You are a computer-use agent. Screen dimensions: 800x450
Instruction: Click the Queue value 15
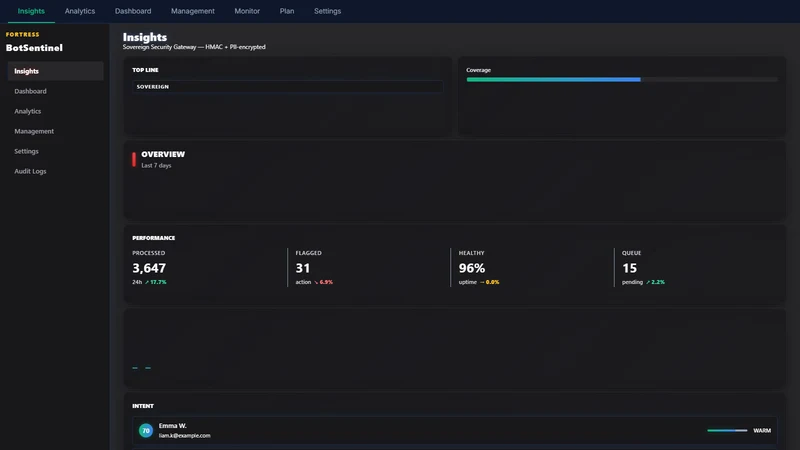(x=630, y=268)
